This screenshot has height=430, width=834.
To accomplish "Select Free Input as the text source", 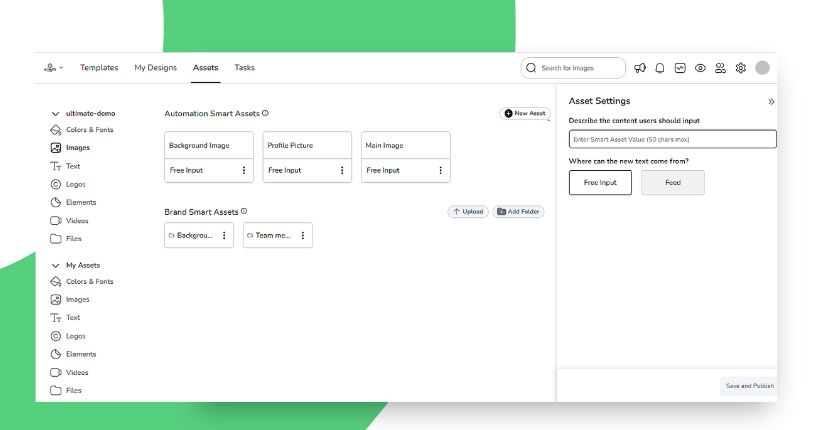I will click(x=600, y=182).
